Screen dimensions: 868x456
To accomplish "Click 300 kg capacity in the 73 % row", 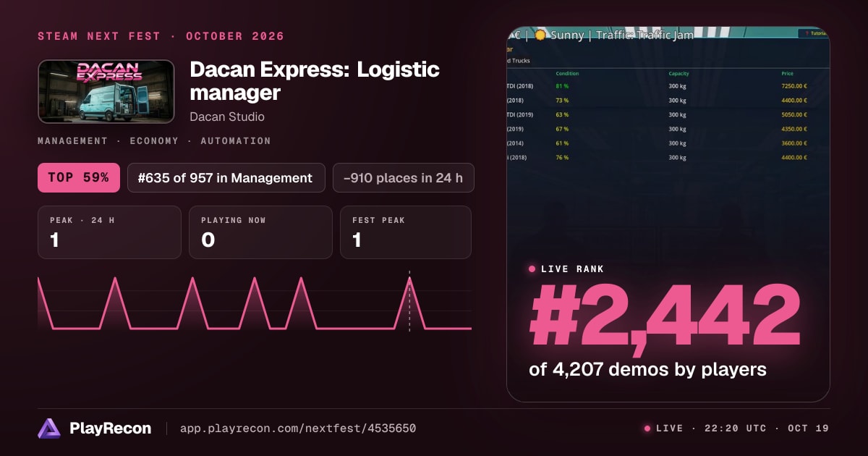I will point(677,101).
